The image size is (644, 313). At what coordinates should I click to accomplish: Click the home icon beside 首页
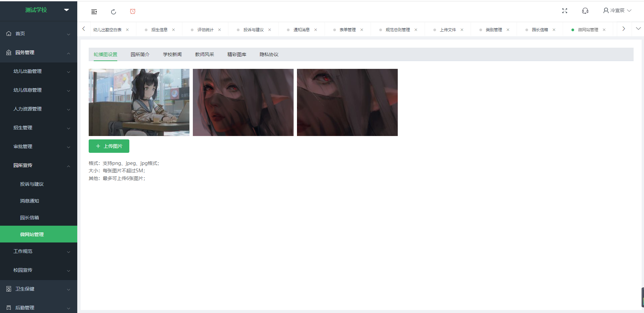9,34
